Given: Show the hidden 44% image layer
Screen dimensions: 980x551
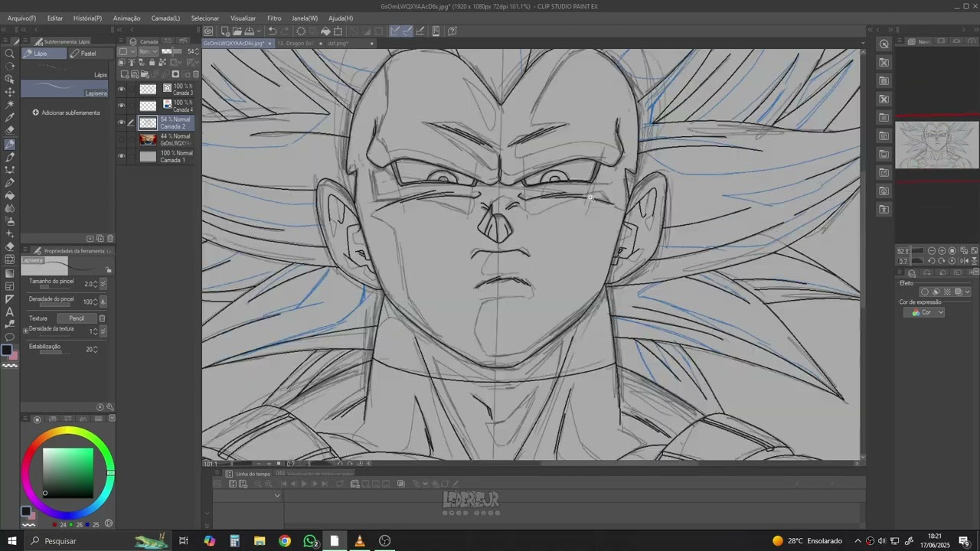Looking at the screenshot, I should coord(121,139).
